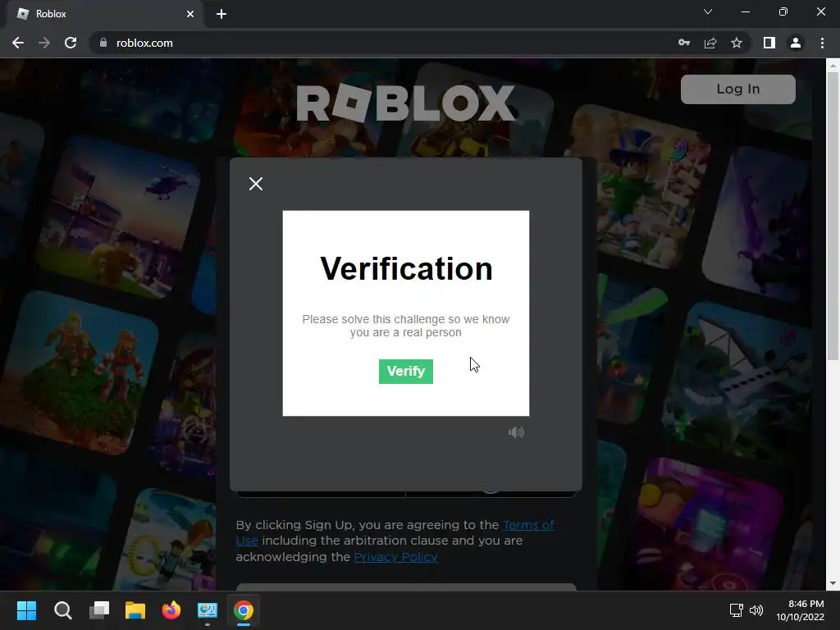Bookmark this tab with star icon
Screen dimensions: 840x630
point(737,43)
